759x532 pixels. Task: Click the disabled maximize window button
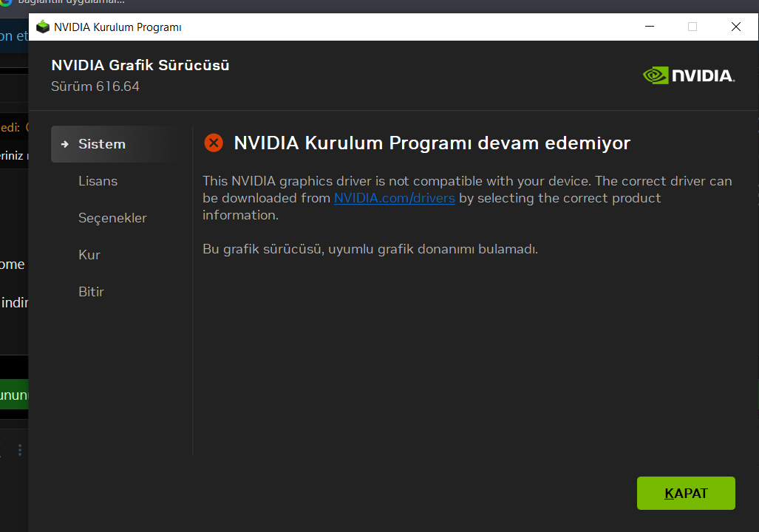pos(692,27)
